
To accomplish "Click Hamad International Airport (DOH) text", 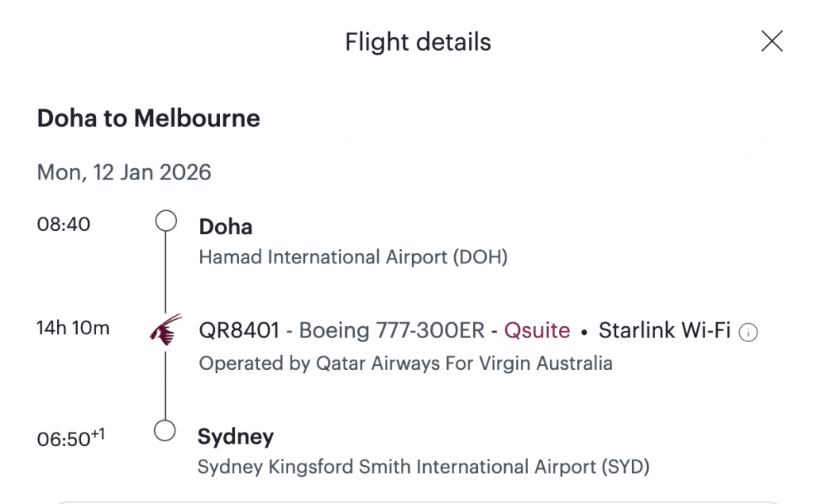I will coord(353,257).
